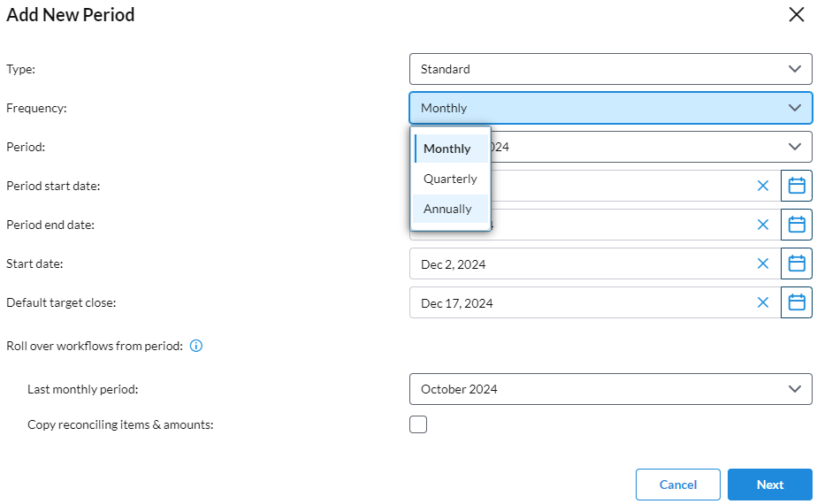Tick Copy reconciling items & amounts checkbox

point(418,424)
